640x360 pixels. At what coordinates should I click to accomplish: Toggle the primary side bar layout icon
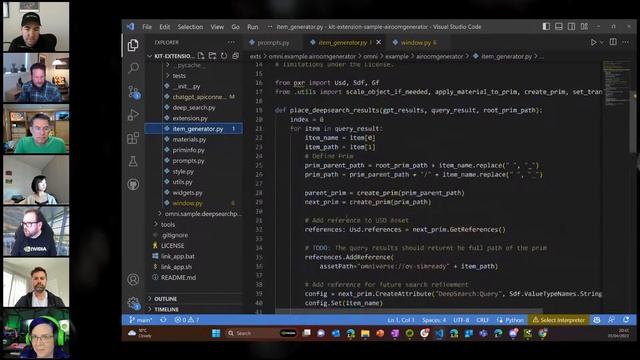pyautogui.click(x=546, y=27)
